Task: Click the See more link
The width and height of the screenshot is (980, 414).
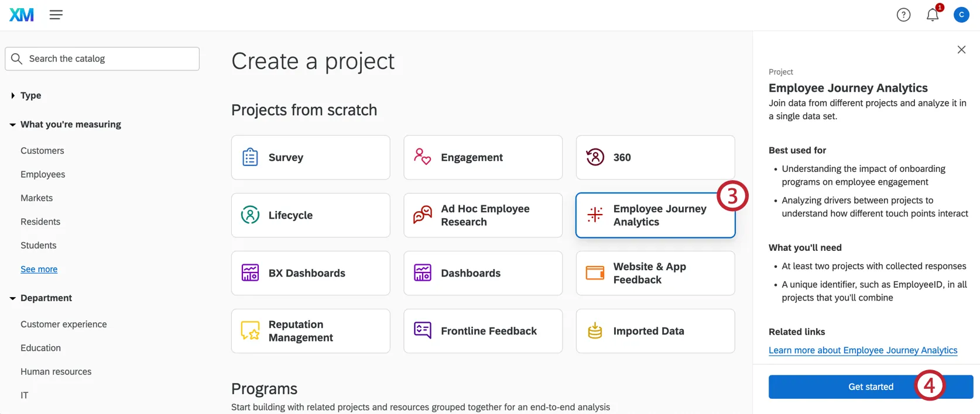Action: tap(39, 269)
